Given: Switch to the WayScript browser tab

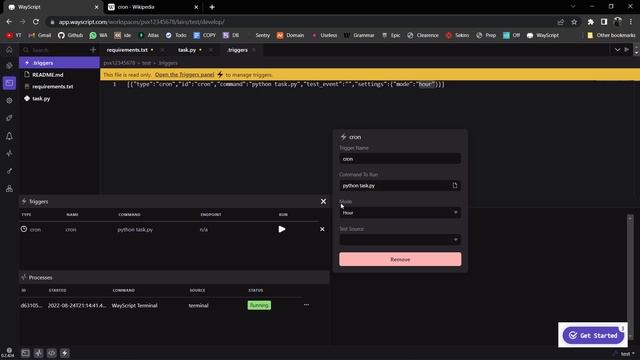Looking at the screenshot, I should click(52, 7).
